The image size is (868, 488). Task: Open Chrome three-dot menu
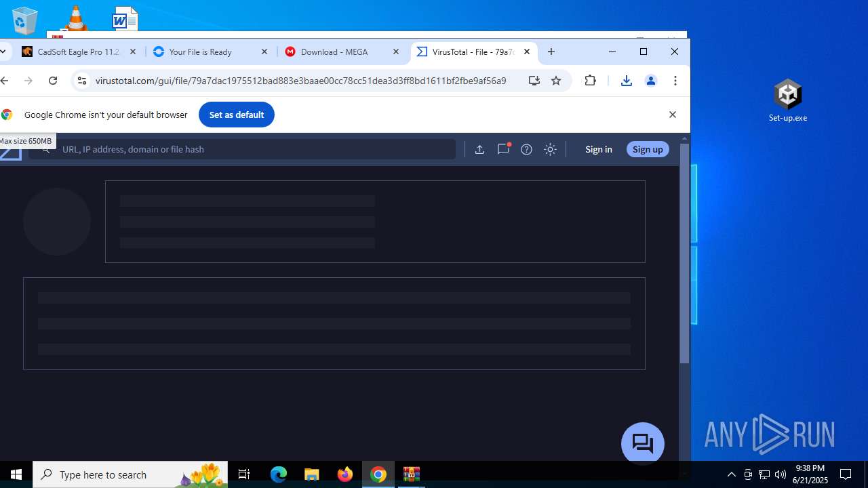[675, 81]
